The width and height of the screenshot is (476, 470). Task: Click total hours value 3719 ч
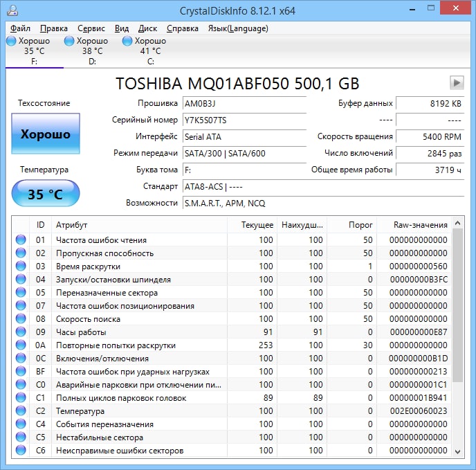click(x=430, y=170)
